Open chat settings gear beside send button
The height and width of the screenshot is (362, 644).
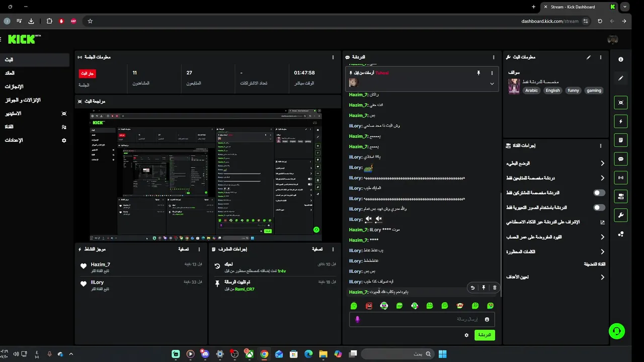466,335
